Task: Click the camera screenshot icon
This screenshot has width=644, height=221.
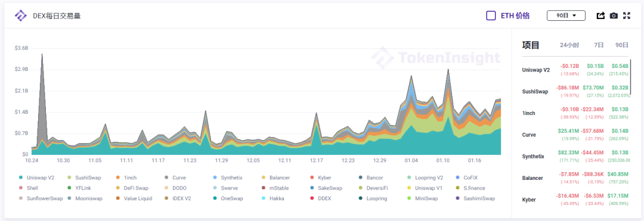Action: 614,15
